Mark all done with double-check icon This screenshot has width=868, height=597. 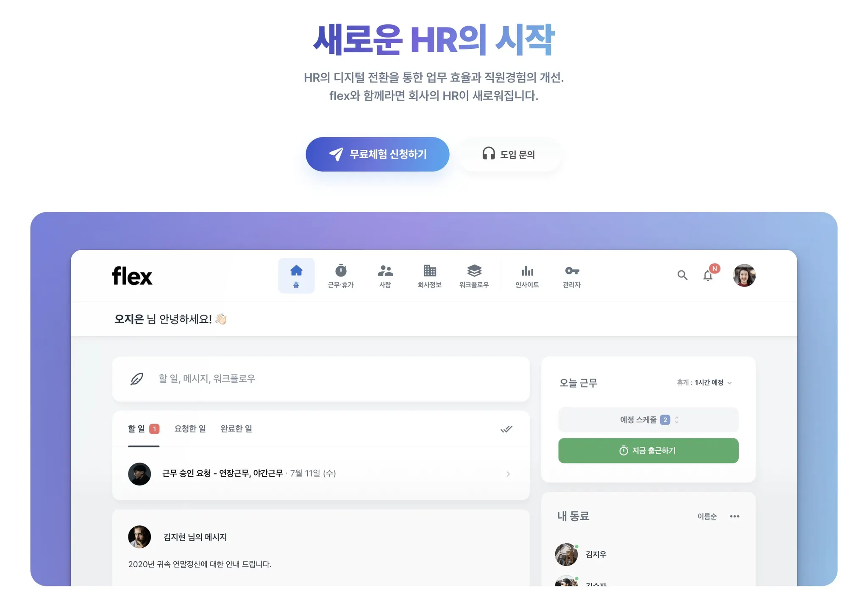tap(506, 429)
